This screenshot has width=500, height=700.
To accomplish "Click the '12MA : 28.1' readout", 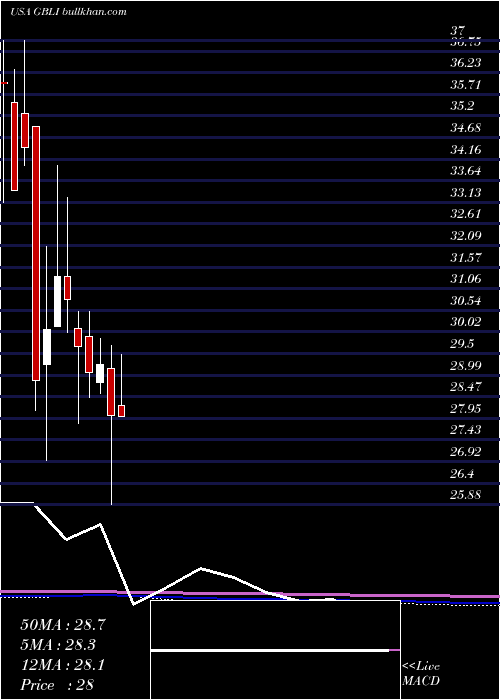I will (x=63, y=666).
